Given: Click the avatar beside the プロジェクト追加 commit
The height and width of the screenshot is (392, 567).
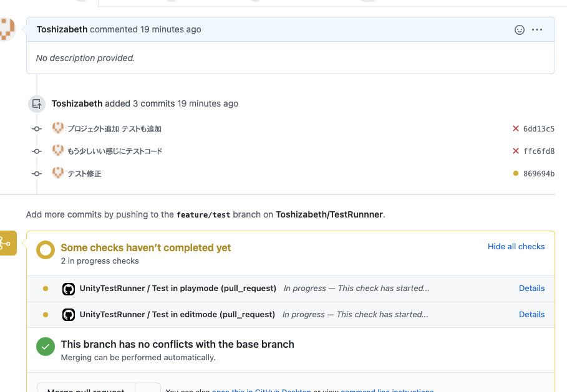Looking at the screenshot, I should click(58, 128).
